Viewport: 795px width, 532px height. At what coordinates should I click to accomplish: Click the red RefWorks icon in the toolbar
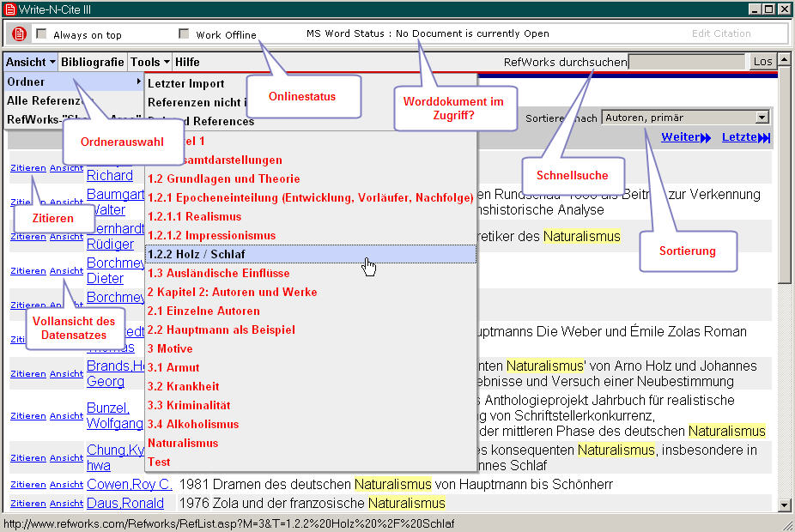pyautogui.click(x=18, y=33)
